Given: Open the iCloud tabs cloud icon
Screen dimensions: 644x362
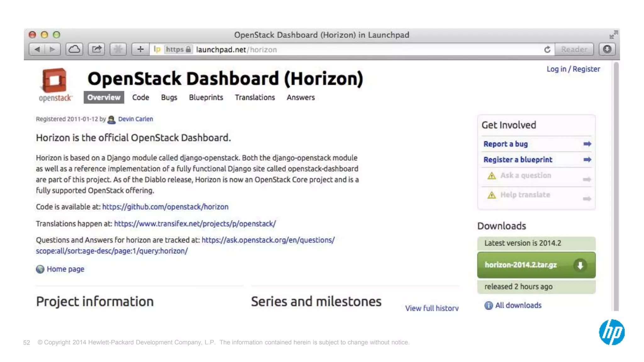Looking at the screenshot, I should click(74, 49).
